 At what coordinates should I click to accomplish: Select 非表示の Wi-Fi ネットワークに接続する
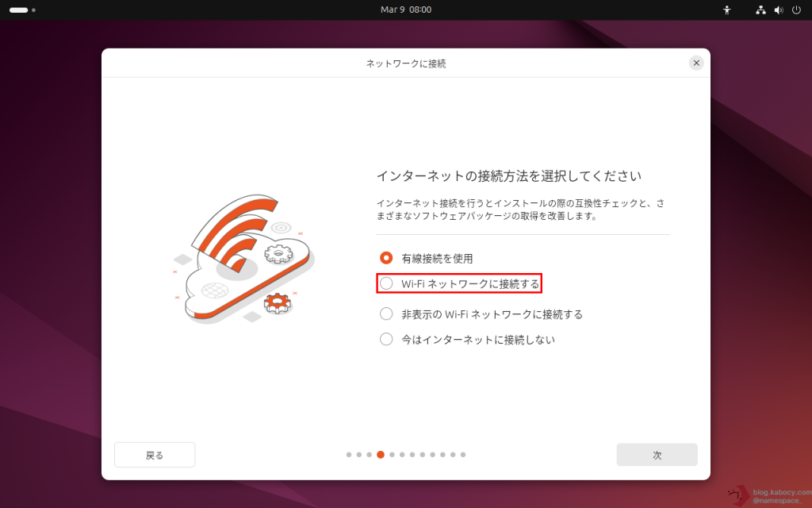[386, 314]
